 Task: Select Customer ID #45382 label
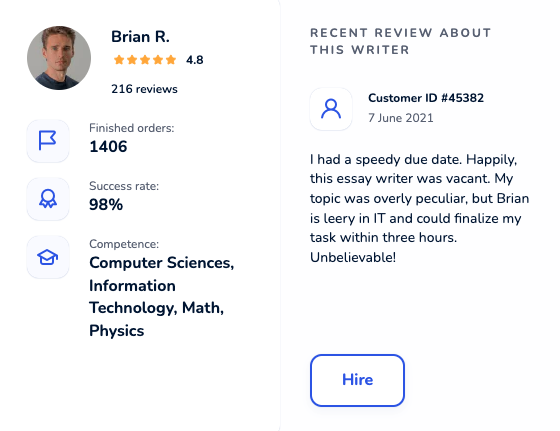426,98
